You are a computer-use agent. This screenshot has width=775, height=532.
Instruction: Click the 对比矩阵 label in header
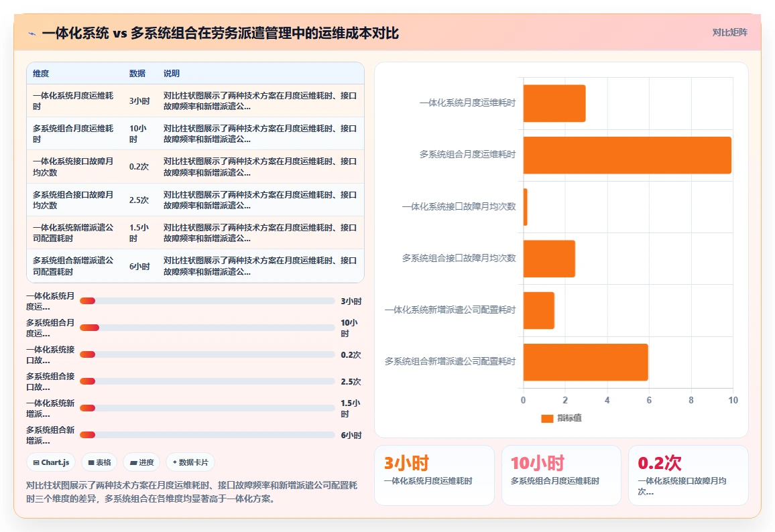point(729,33)
